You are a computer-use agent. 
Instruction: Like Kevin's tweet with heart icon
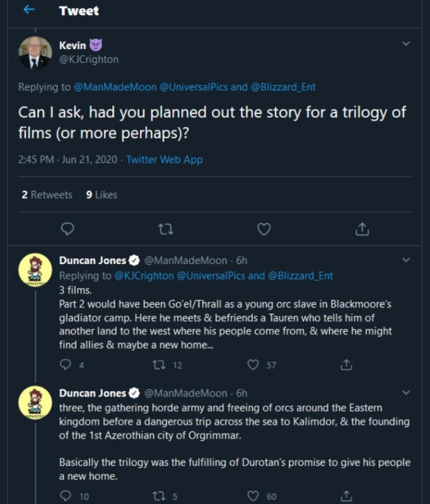click(264, 229)
